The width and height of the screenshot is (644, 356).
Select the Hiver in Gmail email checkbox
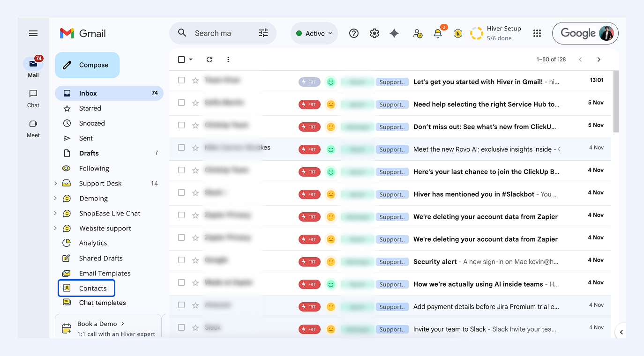(x=181, y=80)
